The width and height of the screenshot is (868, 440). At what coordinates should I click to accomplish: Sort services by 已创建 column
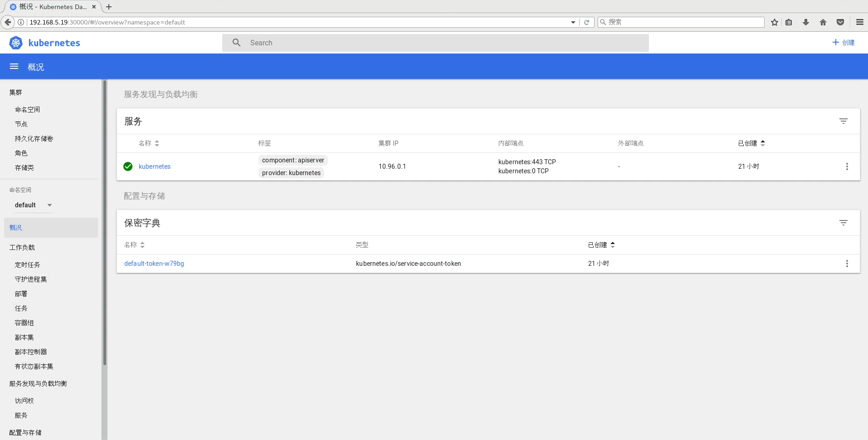point(751,143)
